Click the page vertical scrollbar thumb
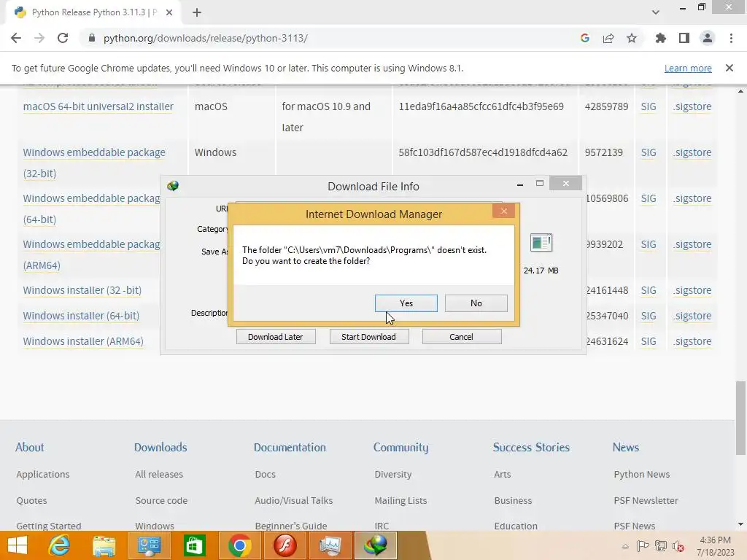747x560 pixels. click(x=740, y=418)
